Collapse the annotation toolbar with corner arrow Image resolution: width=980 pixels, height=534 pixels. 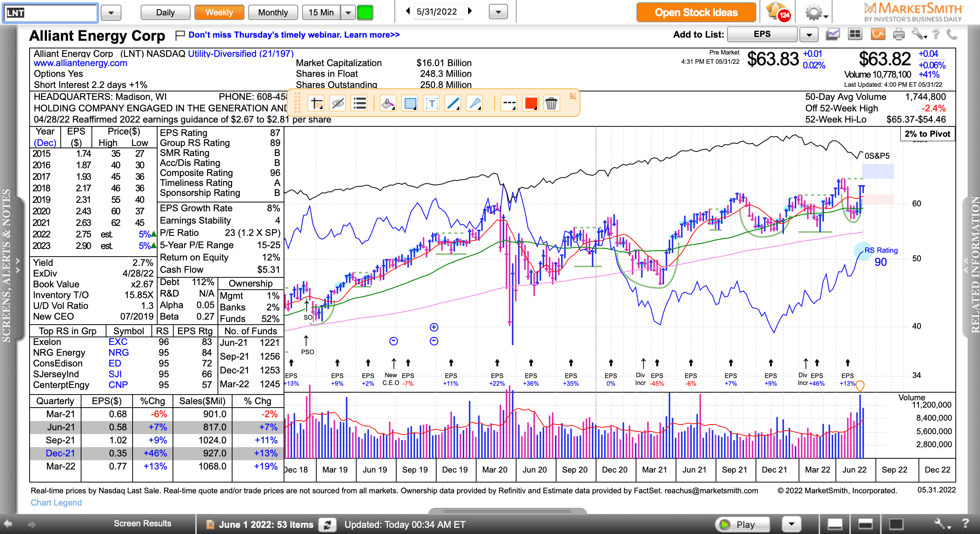573,96
